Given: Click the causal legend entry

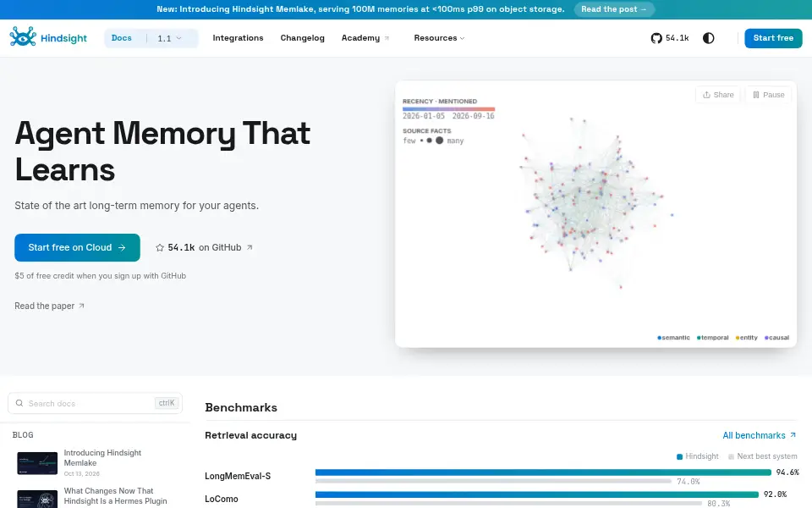Looking at the screenshot, I should tap(776, 338).
